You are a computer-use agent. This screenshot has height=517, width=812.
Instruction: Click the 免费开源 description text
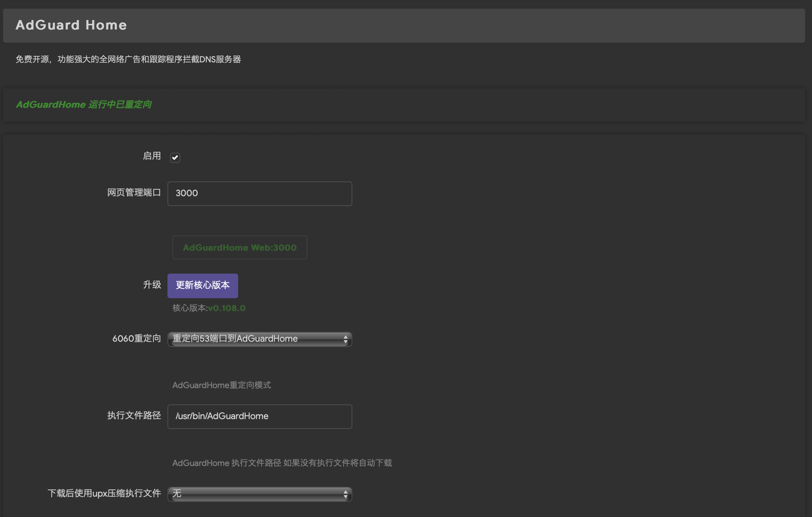pos(128,59)
